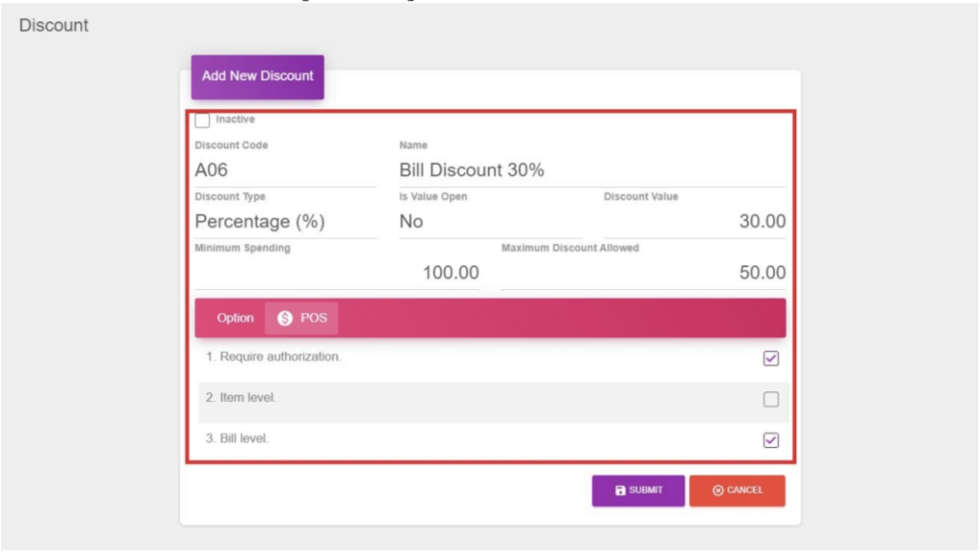Click the Discount Code field containing A06
The height and width of the screenshot is (552, 980).
point(284,171)
